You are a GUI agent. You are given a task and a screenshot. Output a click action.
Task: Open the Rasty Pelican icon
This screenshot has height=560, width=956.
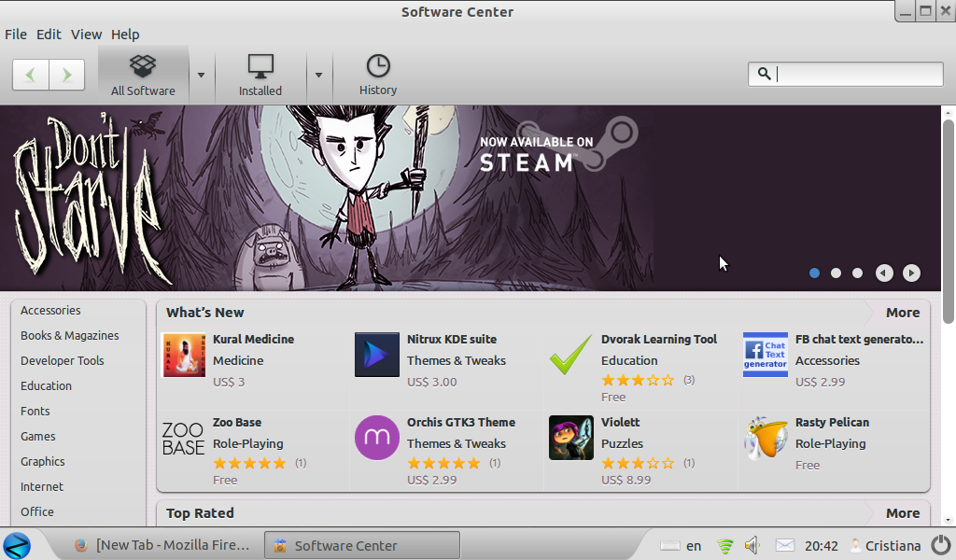766,438
